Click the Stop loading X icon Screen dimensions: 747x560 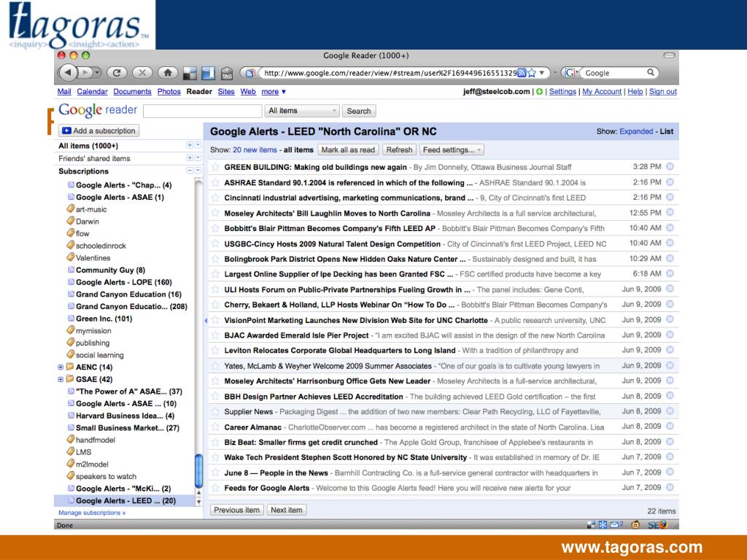pyautogui.click(x=142, y=73)
